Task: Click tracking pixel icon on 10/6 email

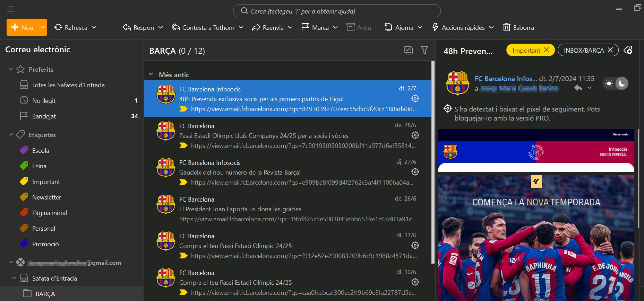Action: coord(415,282)
